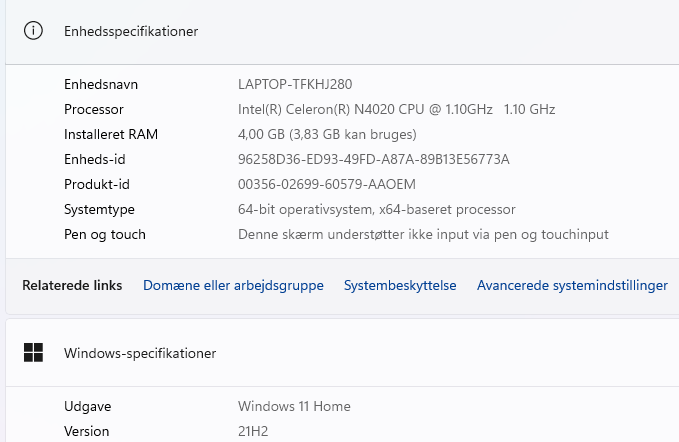Select the 64-bit operativsystem value
The image size is (679, 442).
(376, 210)
